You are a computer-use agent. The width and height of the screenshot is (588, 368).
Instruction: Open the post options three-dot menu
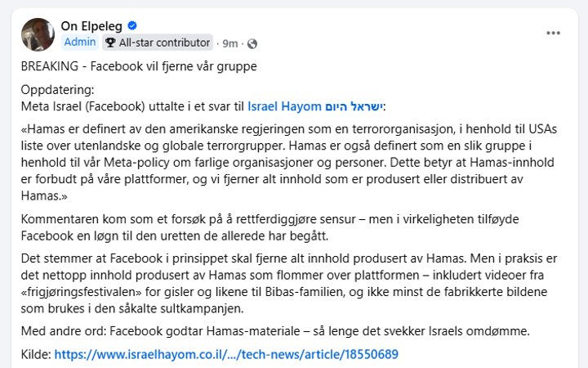pyautogui.click(x=553, y=33)
